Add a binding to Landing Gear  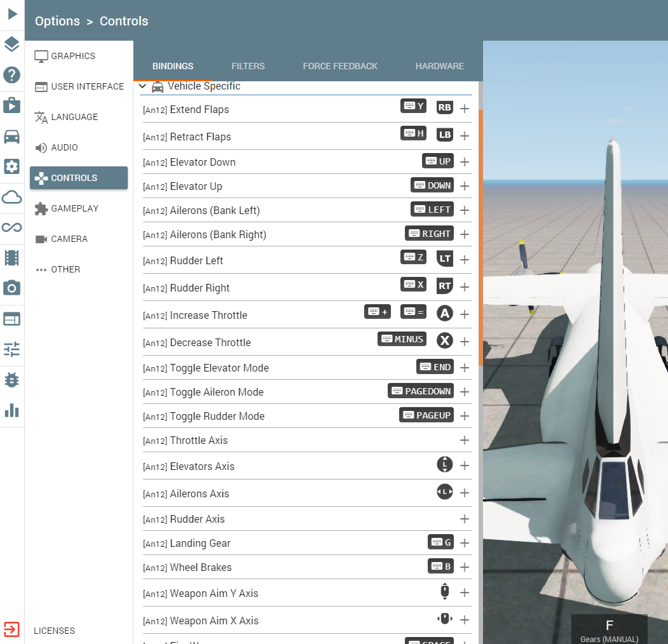pyautogui.click(x=465, y=543)
